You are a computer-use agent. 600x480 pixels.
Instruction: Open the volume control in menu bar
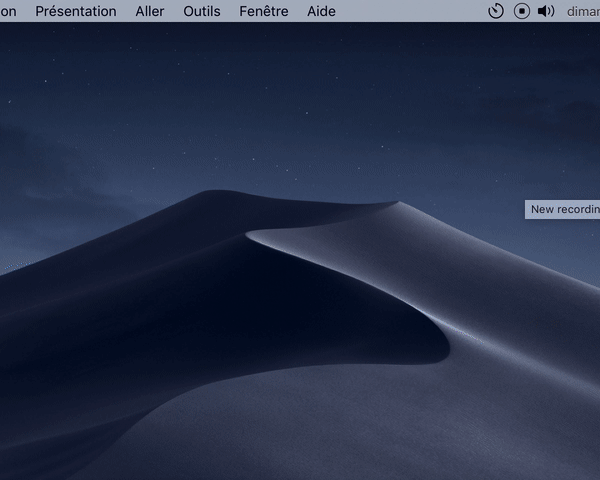pos(546,11)
